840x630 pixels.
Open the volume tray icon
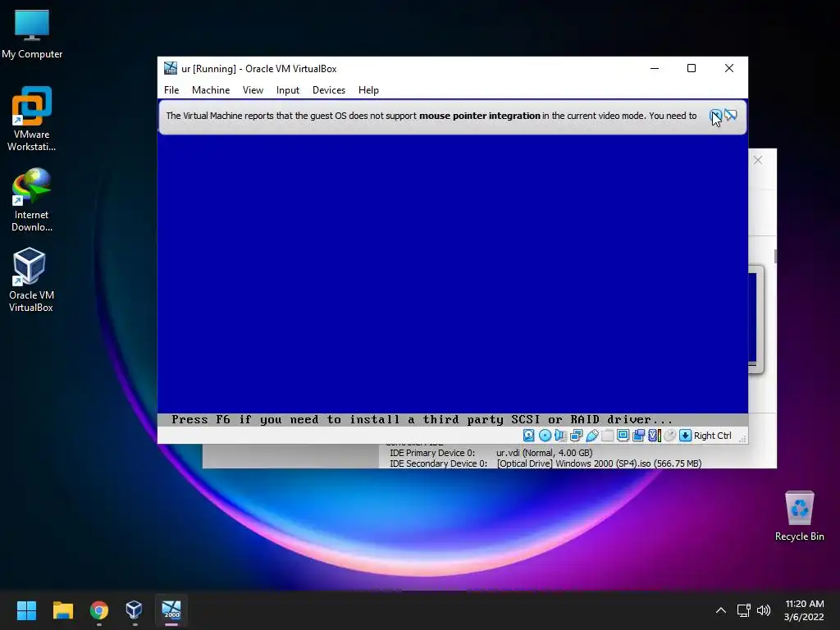click(x=764, y=610)
